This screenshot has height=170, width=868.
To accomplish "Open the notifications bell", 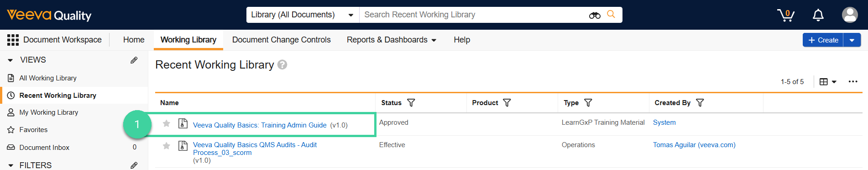I will point(818,15).
